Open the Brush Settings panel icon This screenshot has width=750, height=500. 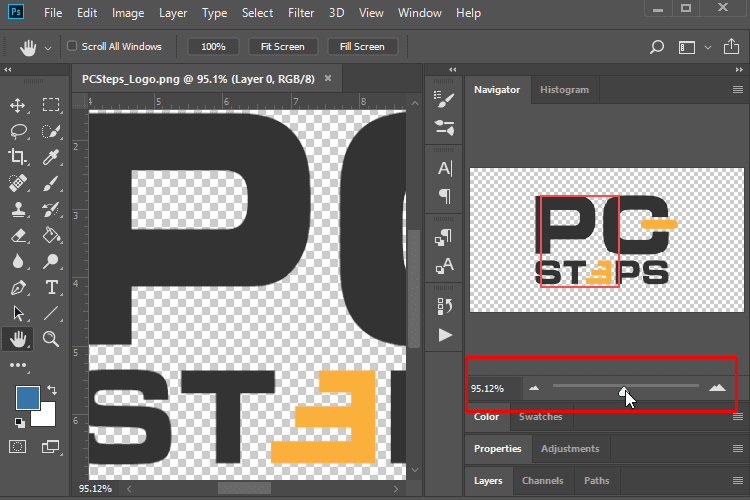pos(443,99)
